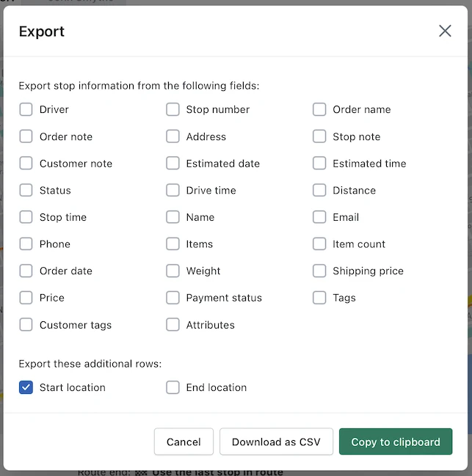Tick the Order name checkbox

pos(319,109)
